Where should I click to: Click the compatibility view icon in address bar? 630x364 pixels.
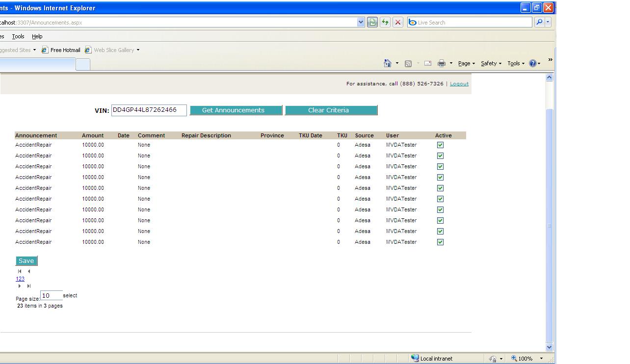tap(372, 22)
